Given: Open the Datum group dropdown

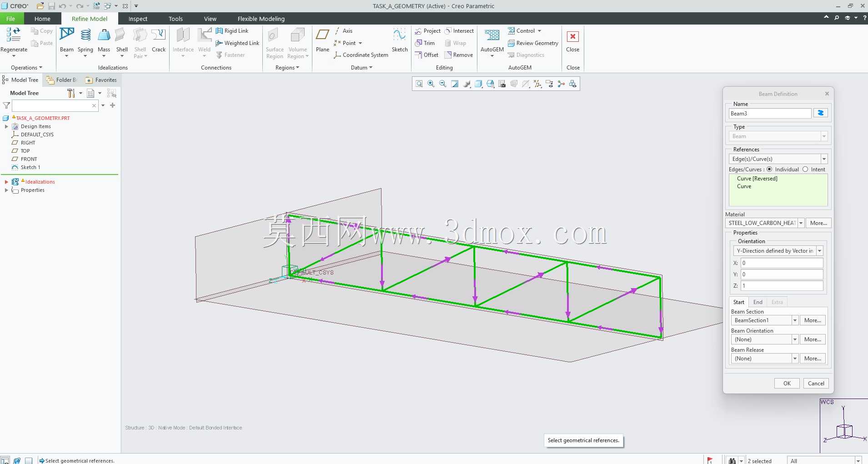Looking at the screenshot, I should 361,68.
